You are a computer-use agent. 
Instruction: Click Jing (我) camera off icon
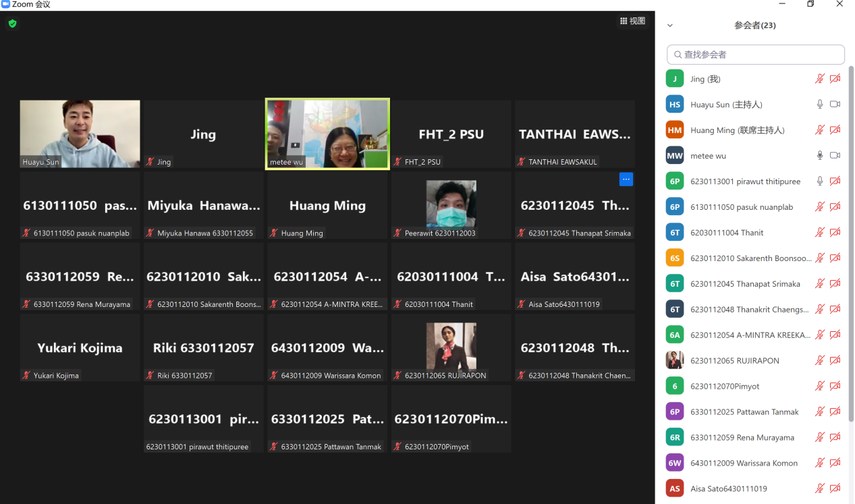835,79
